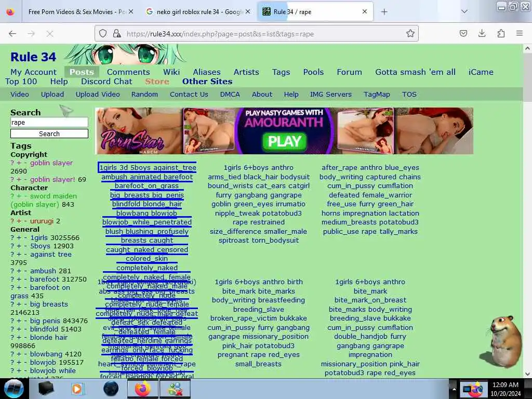Open the Top 100 link

[21, 82]
